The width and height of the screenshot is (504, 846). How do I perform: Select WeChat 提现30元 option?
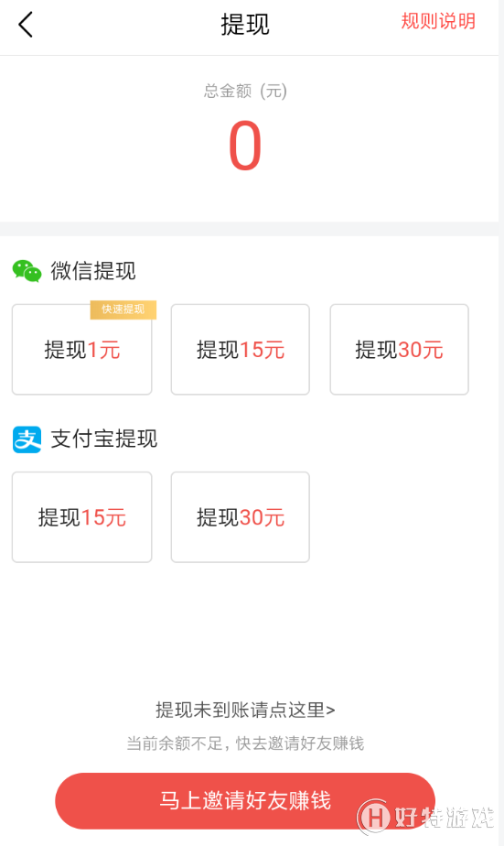(400, 349)
